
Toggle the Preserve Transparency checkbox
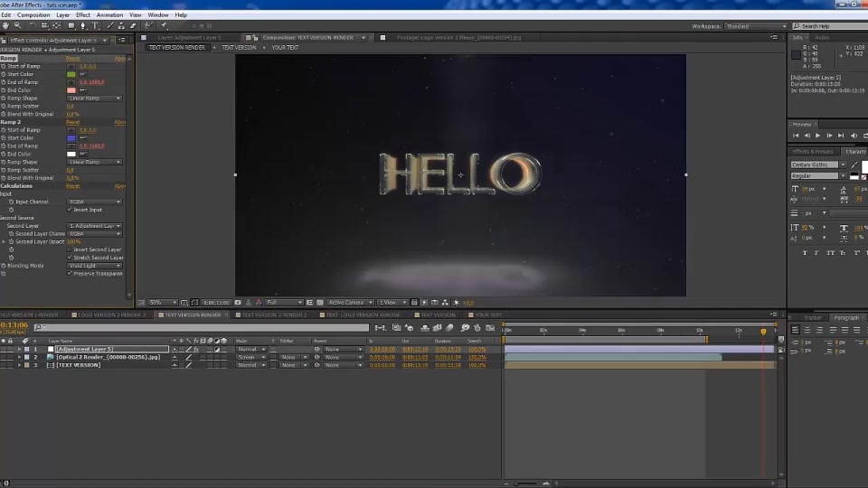click(x=70, y=273)
